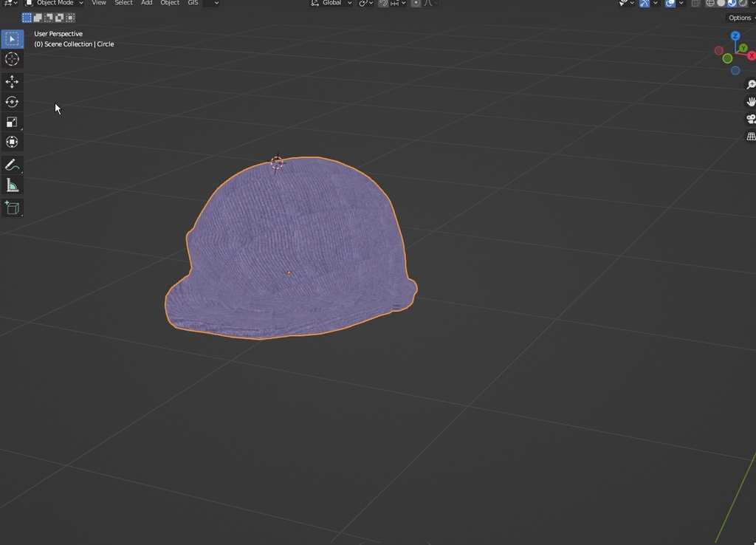Open the Select menu

(123, 3)
